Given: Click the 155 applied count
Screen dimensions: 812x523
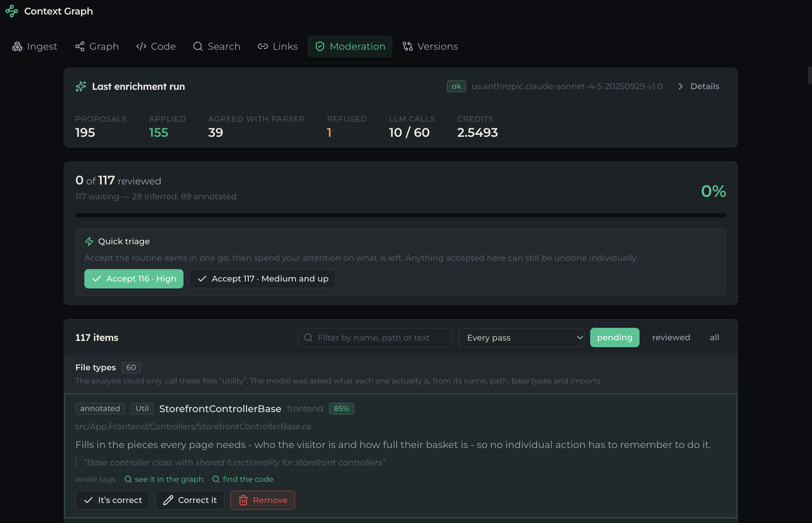Looking at the screenshot, I should [159, 133].
